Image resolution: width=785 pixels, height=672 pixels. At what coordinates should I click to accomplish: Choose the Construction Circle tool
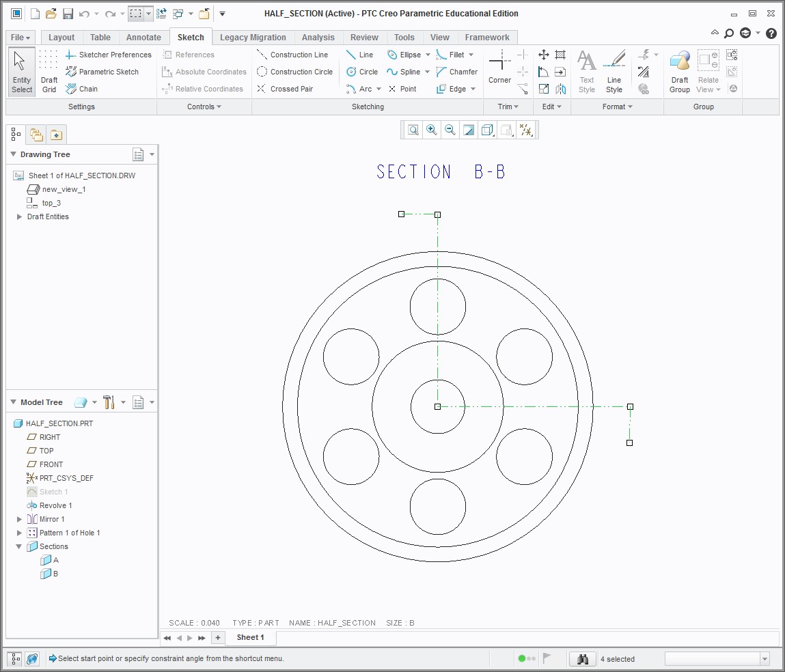click(x=295, y=72)
